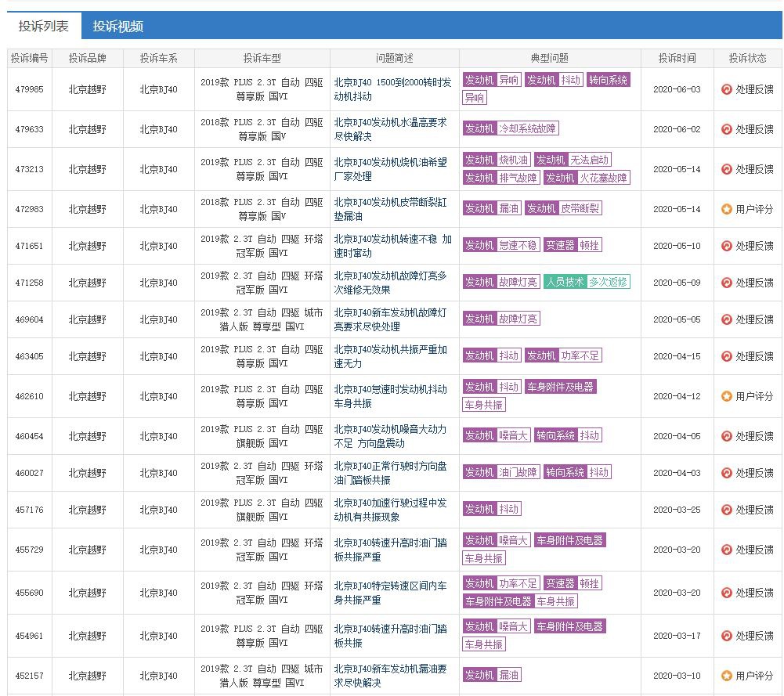The width and height of the screenshot is (784, 696).
Task: Click 北京越野 brand in row 479633
Action: (88, 129)
